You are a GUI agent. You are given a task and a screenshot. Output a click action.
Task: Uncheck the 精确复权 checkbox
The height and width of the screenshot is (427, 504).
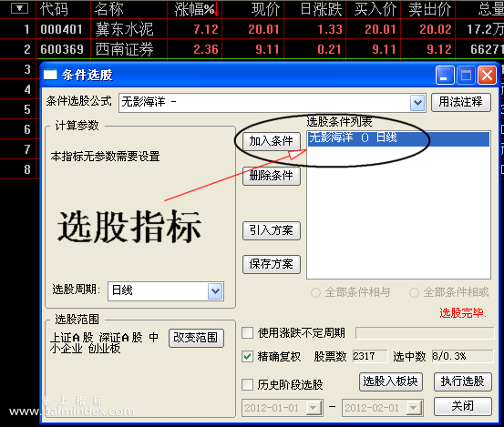[x=247, y=356]
